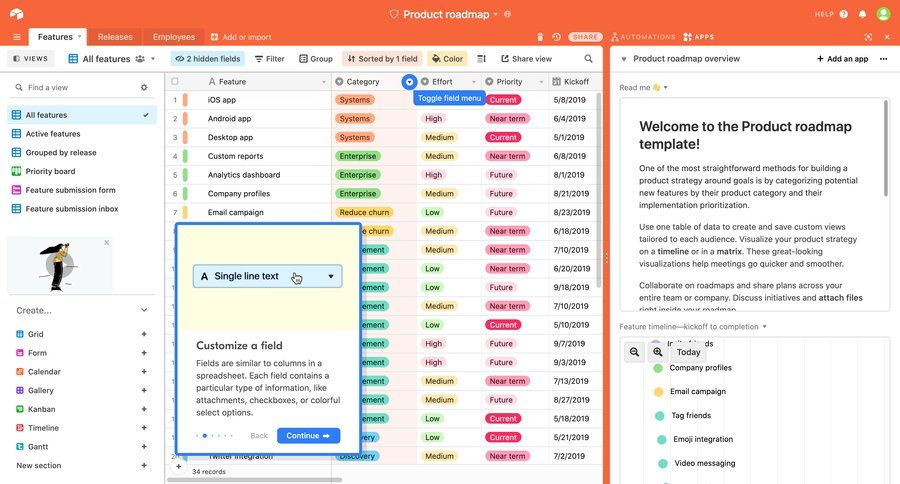Toggle the Category field menu
This screenshot has height=484, width=900.
point(409,82)
